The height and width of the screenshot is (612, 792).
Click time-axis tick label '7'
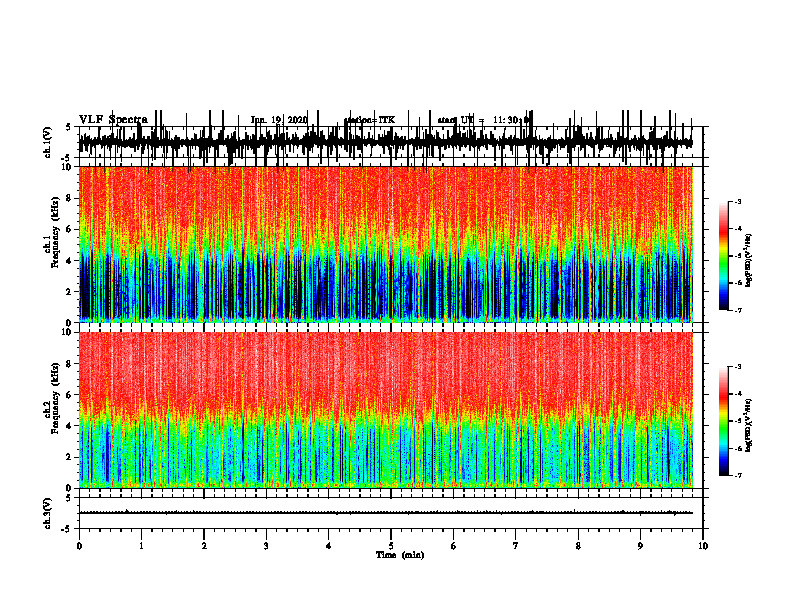click(516, 546)
